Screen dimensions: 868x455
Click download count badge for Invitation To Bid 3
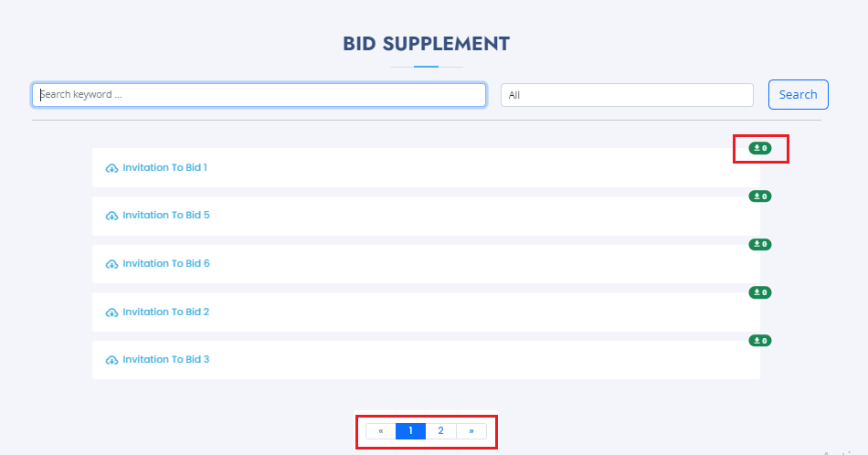click(x=760, y=341)
